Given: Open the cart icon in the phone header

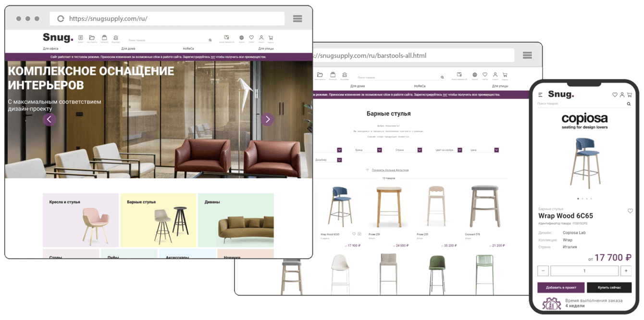Looking at the screenshot, I should 629,95.
